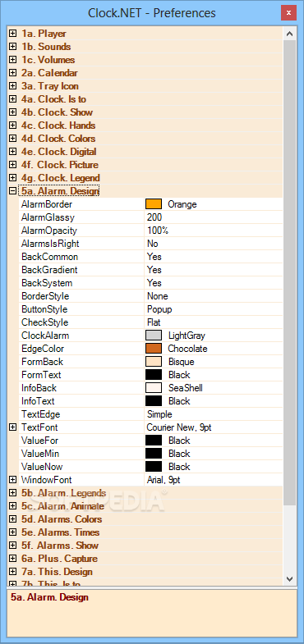Expand the WindowFont property

coord(13,480)
